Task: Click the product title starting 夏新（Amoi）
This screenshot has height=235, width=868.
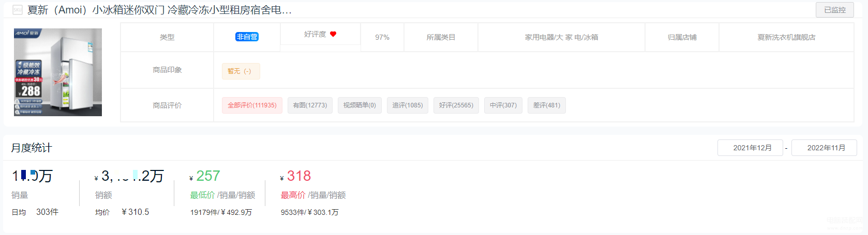Action: 159,10
